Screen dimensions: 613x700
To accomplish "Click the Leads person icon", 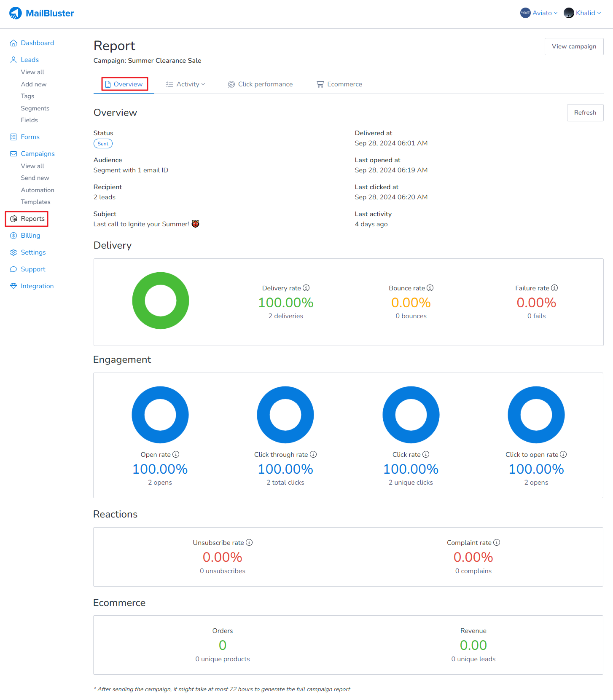I will 13,60.
